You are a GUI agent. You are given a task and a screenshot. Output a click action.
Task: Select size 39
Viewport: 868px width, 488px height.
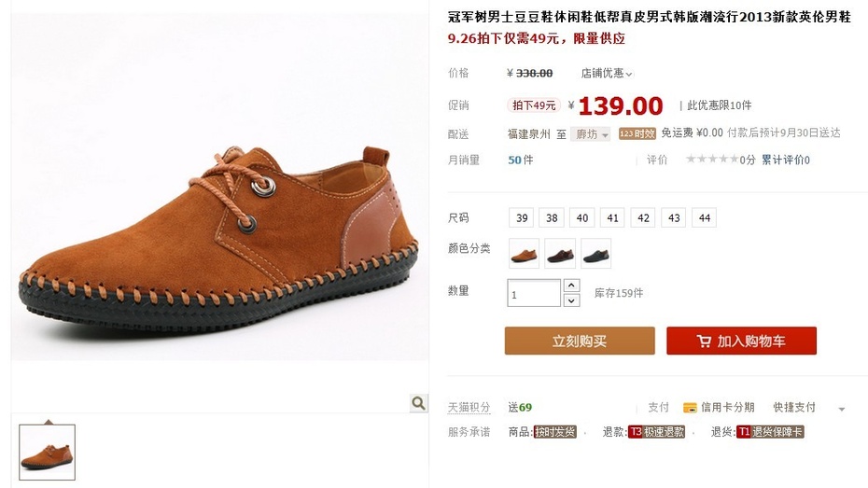(x=522, y=218)
